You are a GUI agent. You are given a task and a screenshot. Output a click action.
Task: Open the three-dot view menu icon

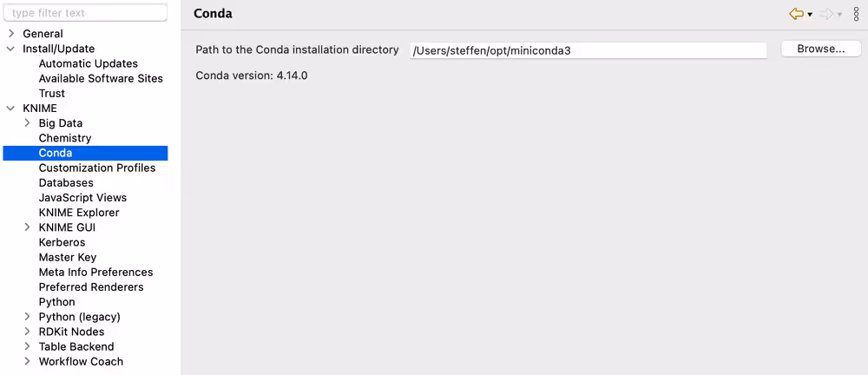857,15
